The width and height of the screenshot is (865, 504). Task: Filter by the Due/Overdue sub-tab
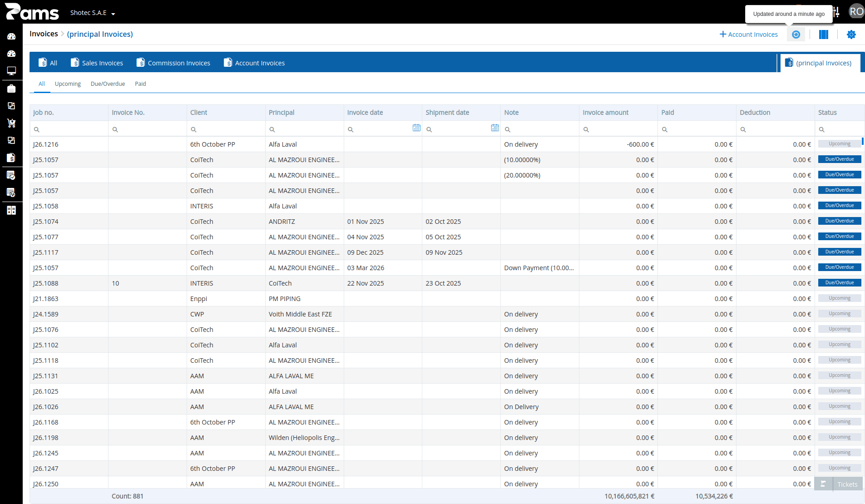click(x=108, y=84)
